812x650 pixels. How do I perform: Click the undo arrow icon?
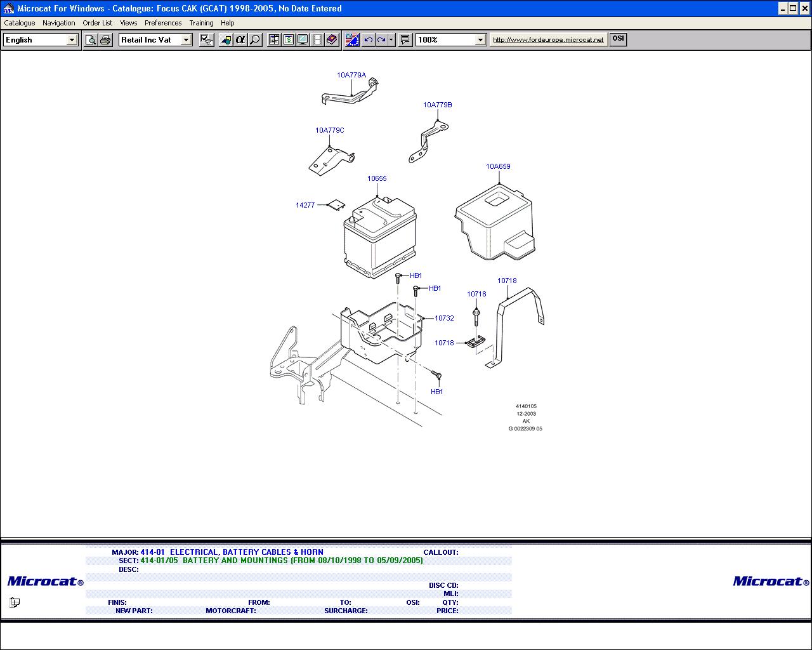coord(369,40)
